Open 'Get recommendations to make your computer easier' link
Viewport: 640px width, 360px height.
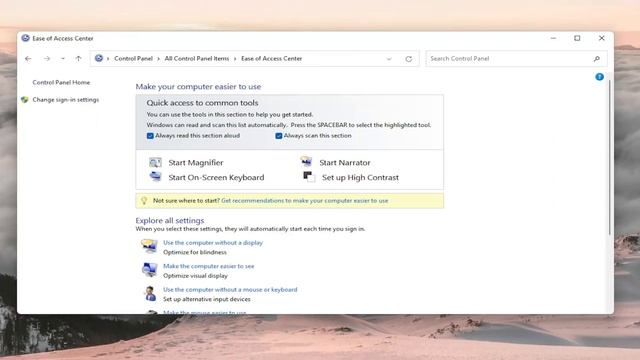click(304, 200)
